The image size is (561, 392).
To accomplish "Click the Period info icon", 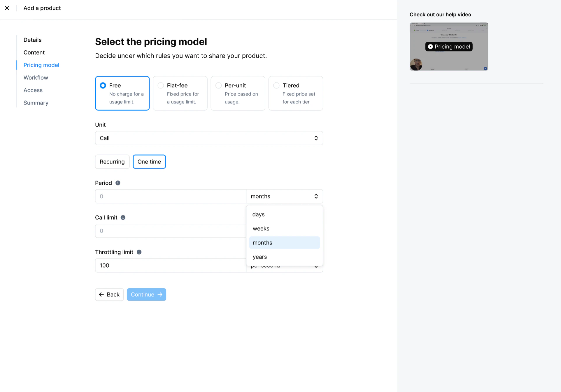I will click(118, 183).
